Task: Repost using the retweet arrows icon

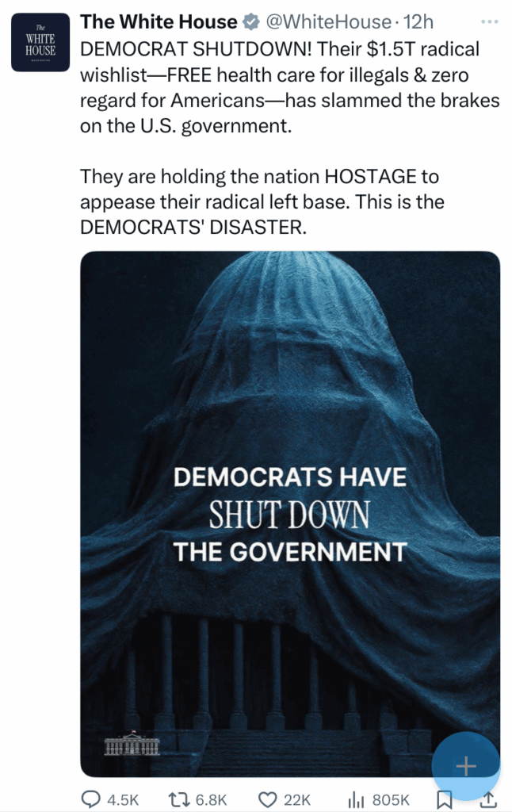Action: (x=180, y=799)
